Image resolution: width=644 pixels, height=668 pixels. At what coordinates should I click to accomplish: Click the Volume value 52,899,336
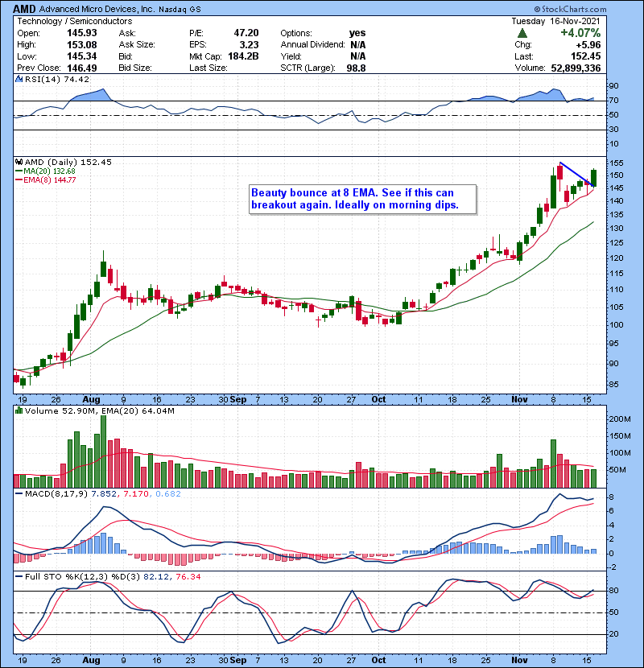(576, 68)
